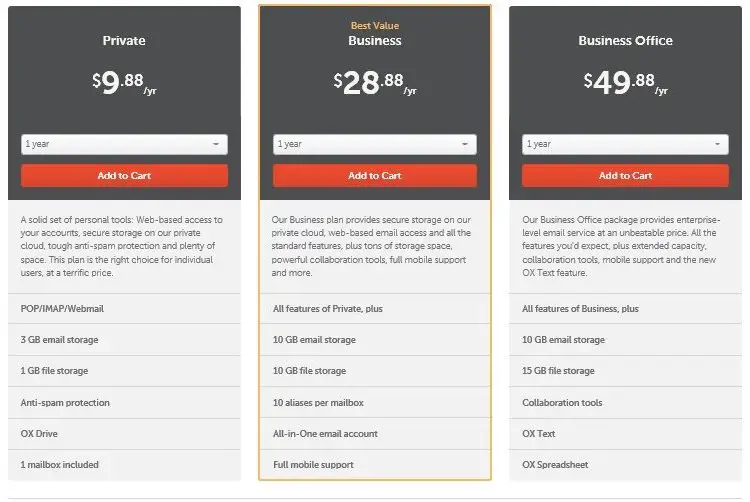750x502 pixels.
Task: Select the OX Drive feature row
Action: 124,434
